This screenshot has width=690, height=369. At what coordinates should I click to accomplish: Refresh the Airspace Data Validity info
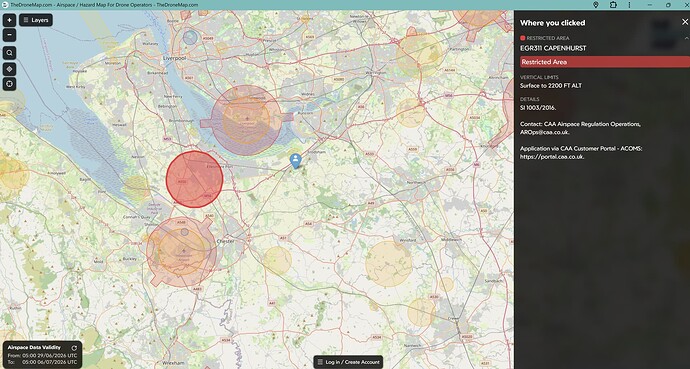click(x=74, y=348)
